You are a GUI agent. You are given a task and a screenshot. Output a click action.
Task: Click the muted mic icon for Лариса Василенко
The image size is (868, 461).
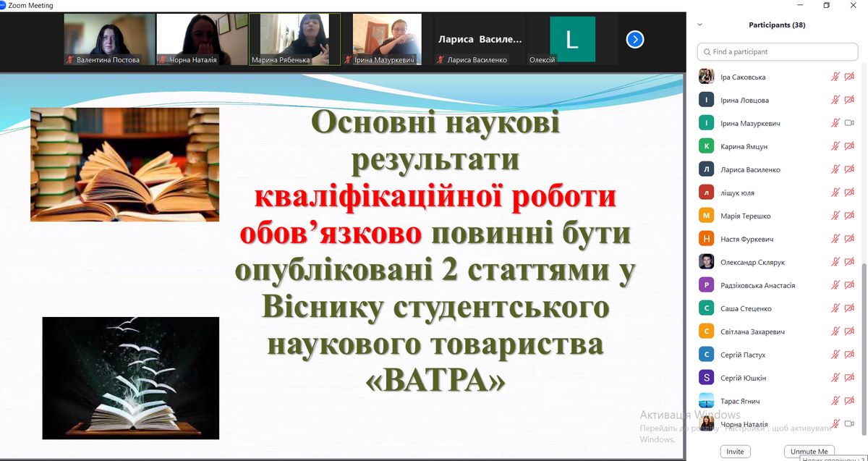[x=835, y=169]
